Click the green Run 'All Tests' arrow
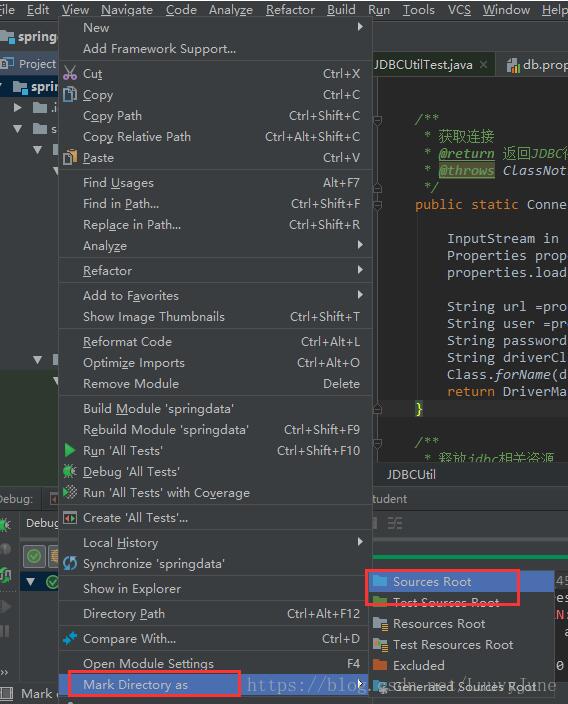This screenshot has width=568, height=704. (70, 450)
